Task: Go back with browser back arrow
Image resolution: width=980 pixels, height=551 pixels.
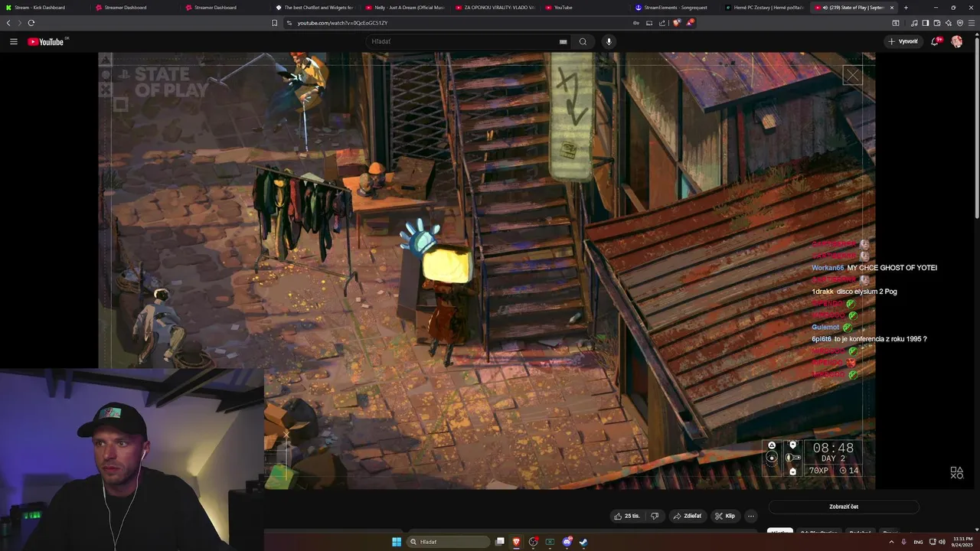Action: click(x=8, y=23)
